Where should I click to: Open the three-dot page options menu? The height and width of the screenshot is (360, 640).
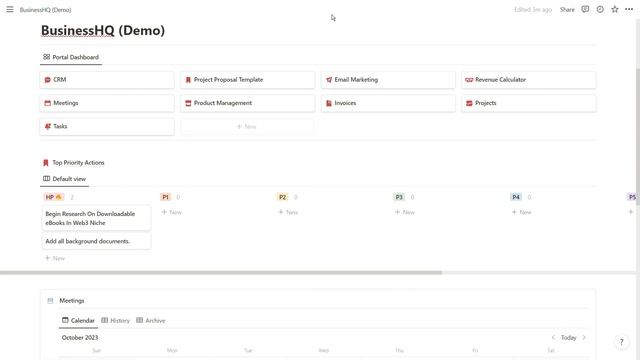pyautogui.click(x=629, y=9)
